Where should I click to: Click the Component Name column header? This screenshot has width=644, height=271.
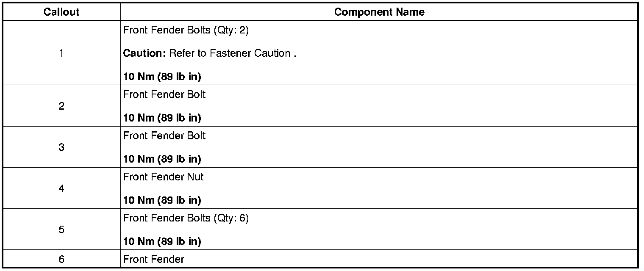tap(379, 12)
